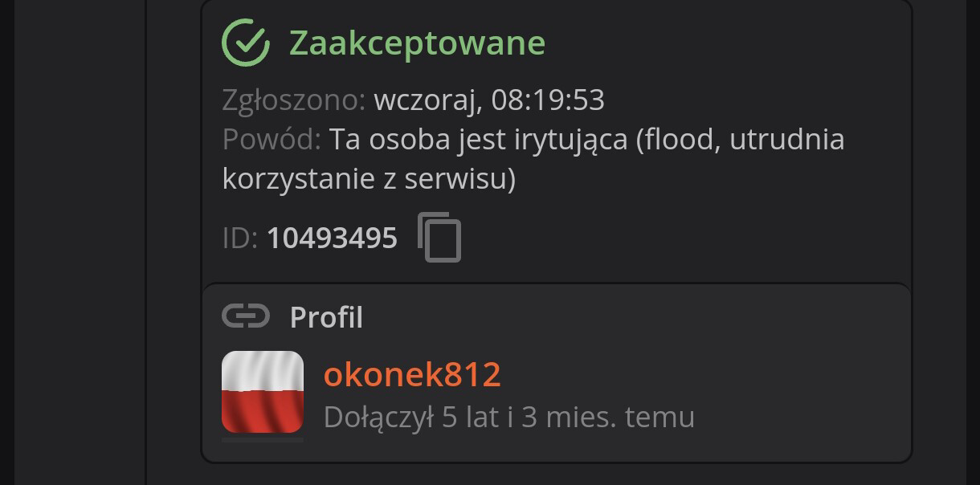
Task: Click the Zgłoszono: field label
Action: 294,100
